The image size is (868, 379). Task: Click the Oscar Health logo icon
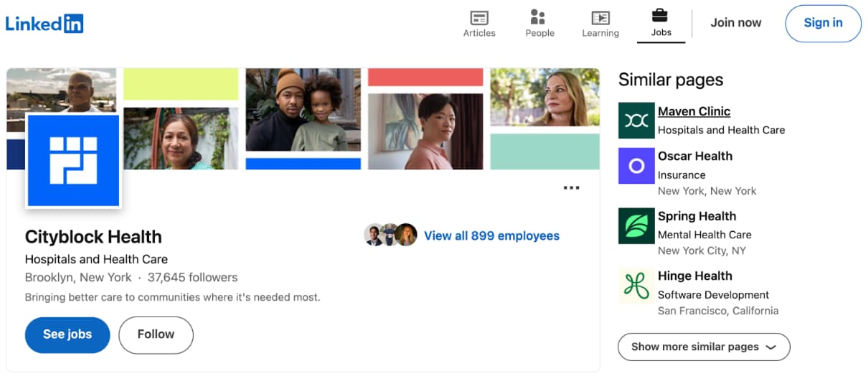pyautogui.click(x=636, y=166)
